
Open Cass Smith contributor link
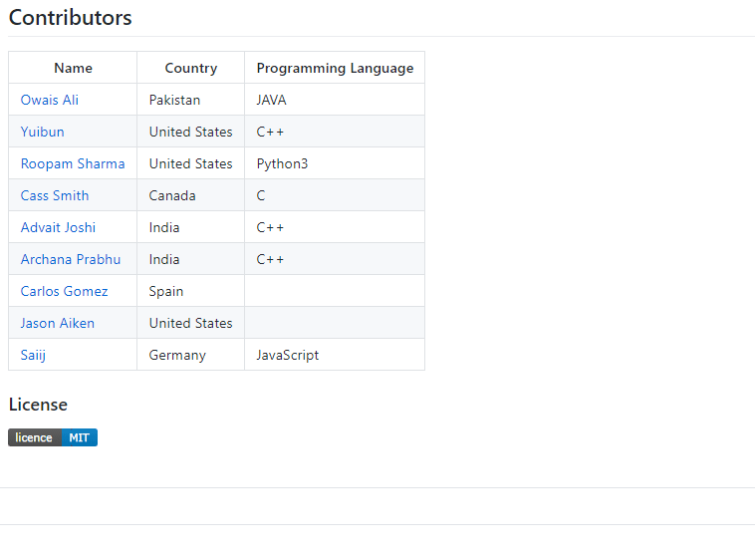coord(55,195)
